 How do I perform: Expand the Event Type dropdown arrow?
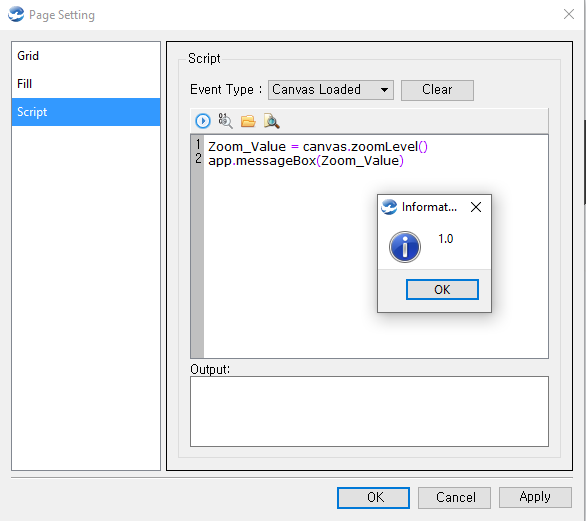coord(384,90)
